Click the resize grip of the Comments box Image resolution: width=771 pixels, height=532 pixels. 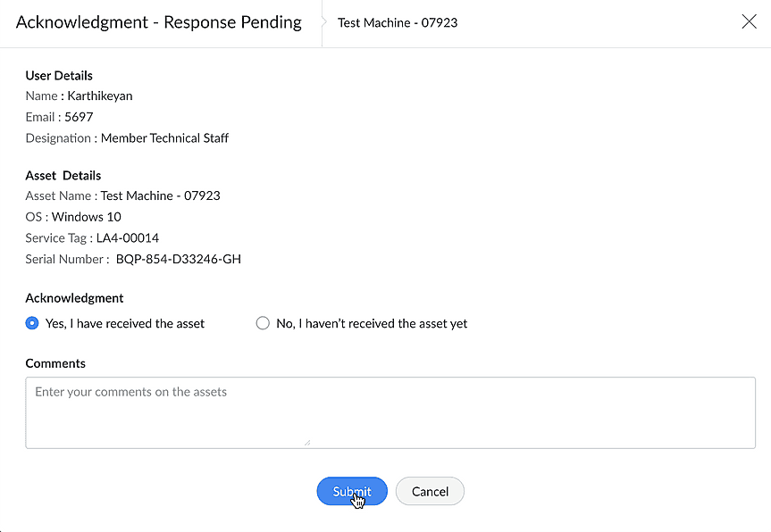coord(306,441)
